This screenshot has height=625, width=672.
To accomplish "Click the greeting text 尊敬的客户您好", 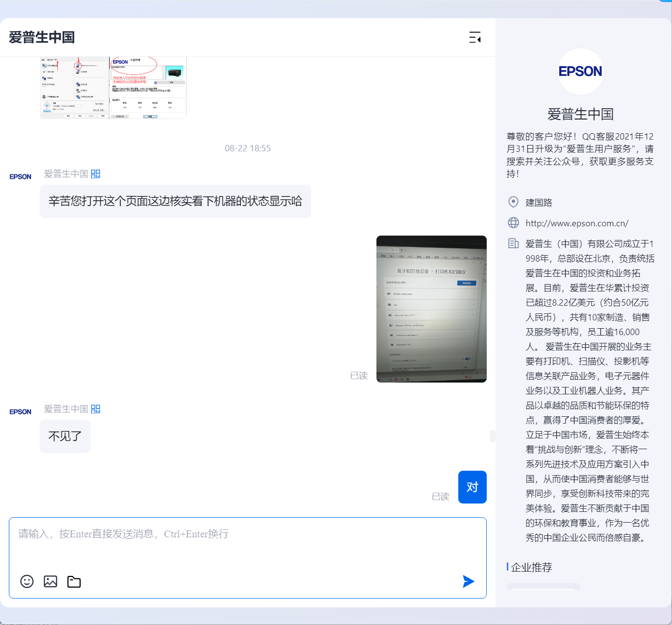I will coord(541,136).
